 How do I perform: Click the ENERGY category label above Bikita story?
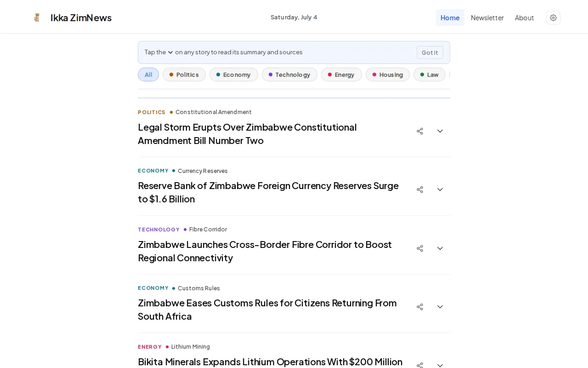click(150, 347)
